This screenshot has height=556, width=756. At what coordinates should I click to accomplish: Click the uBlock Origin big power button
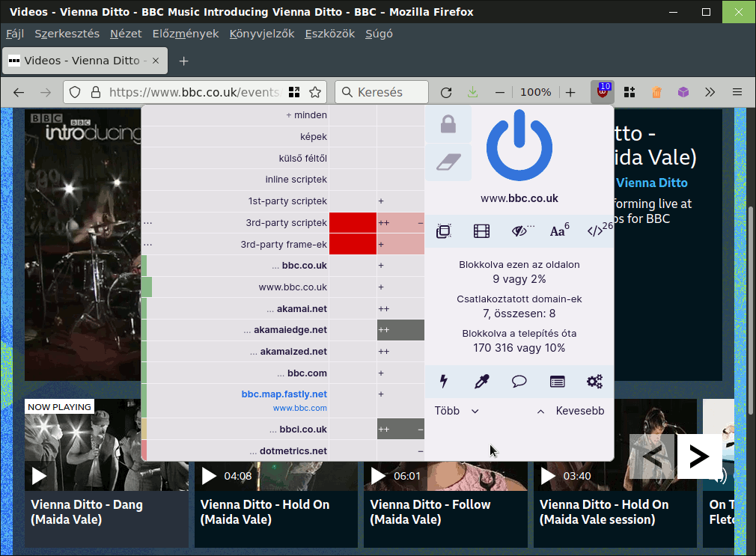[519, 145]
